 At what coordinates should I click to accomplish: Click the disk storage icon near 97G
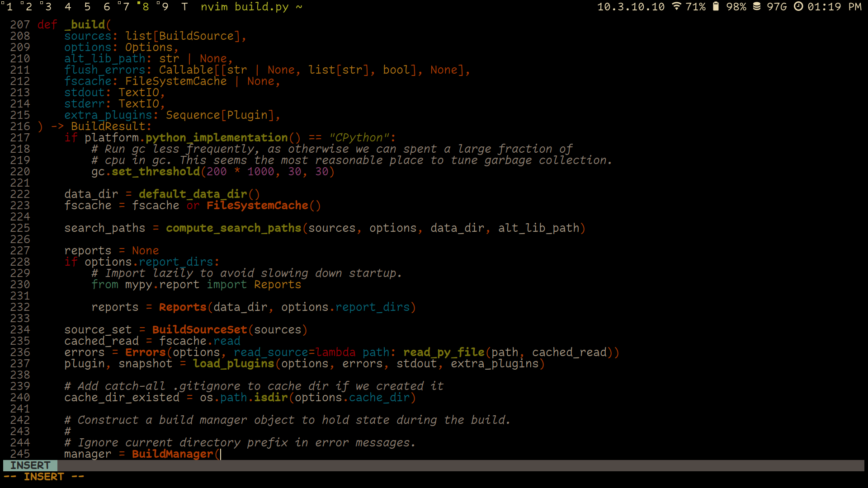[x=758, y=7]
